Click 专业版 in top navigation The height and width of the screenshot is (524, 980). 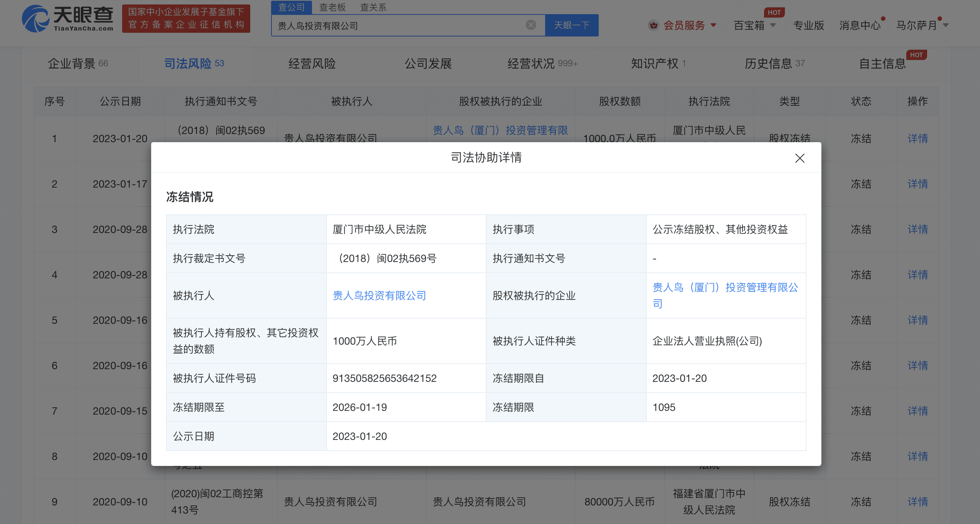click(808, 25)
